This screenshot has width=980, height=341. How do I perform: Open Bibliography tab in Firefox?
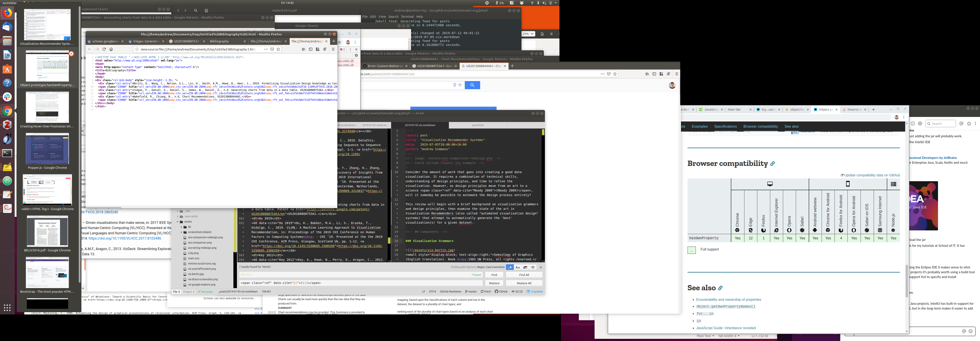coord(219,42)
